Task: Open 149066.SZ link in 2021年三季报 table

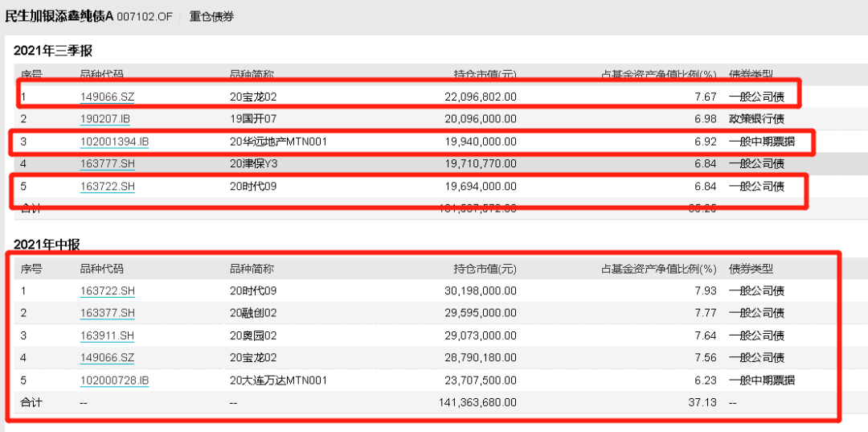Action: (x=107, y=97)
